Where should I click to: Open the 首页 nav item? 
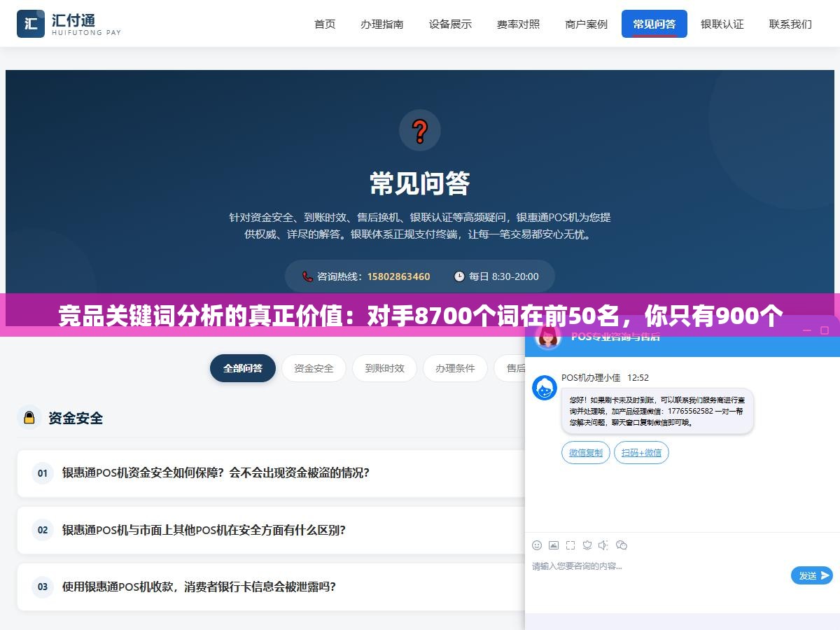[x=325, y=24]
